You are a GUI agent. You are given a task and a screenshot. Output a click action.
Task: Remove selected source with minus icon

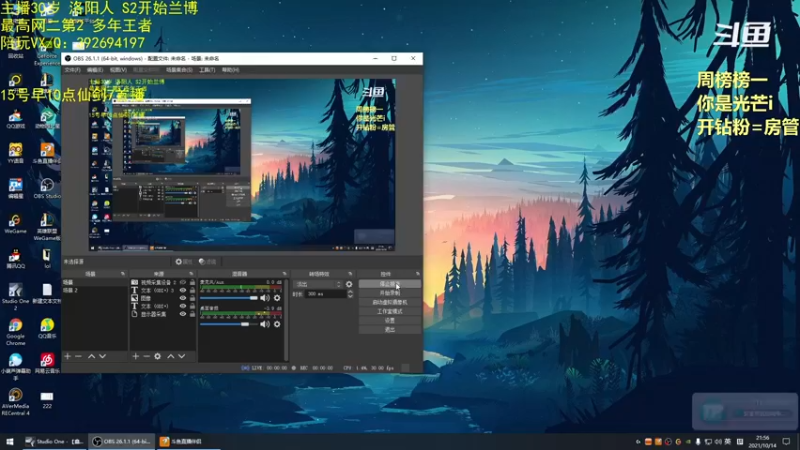(x=146, y=356)
